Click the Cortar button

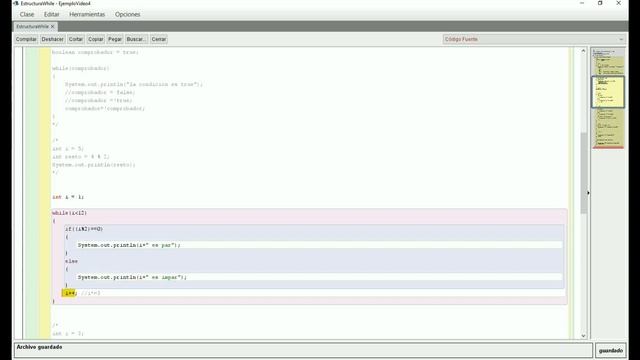(x=76, y=39)
